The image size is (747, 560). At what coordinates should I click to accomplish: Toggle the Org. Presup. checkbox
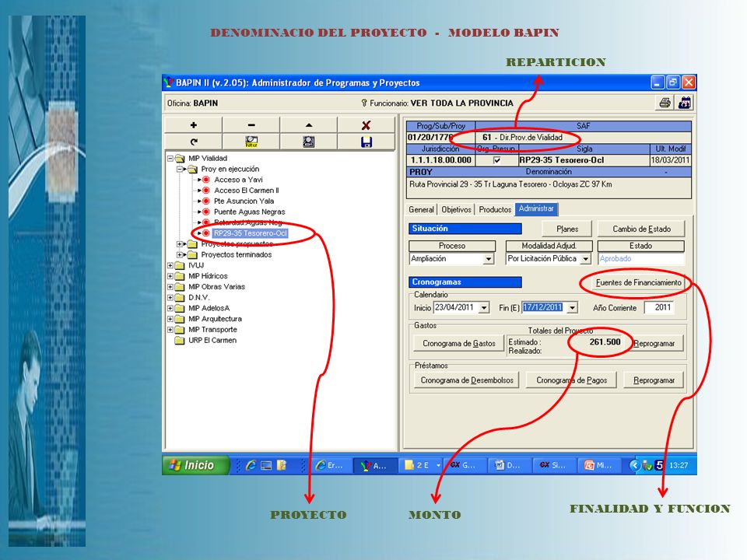pos(497,160)
